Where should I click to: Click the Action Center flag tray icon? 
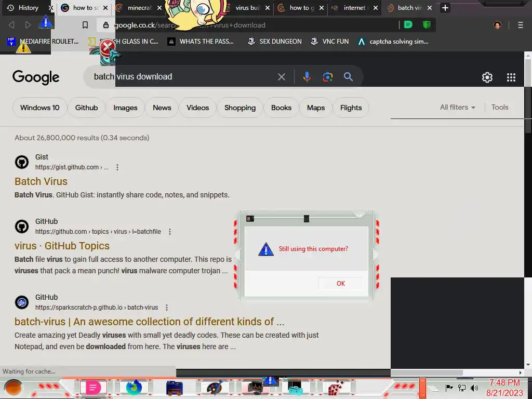point(449,388)
